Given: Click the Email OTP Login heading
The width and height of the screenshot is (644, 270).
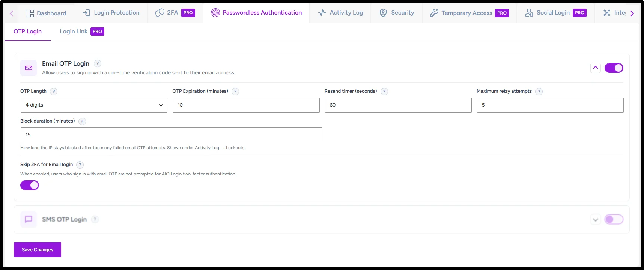Looking at the screenshot, I should (66, 63).
